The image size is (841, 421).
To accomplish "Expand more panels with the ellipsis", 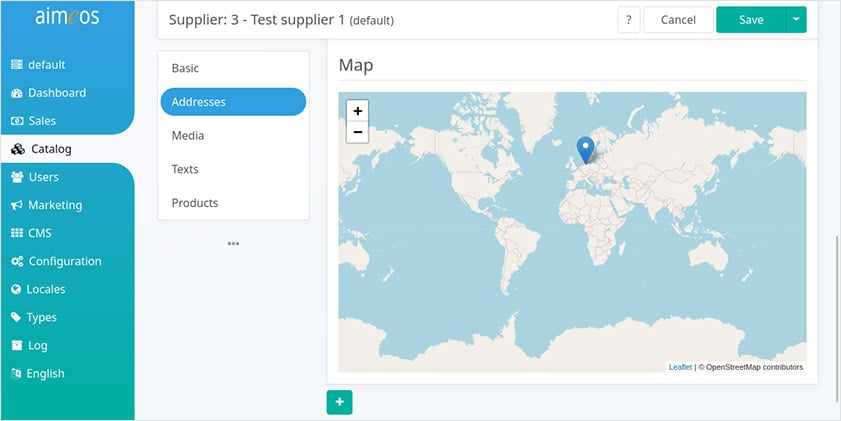I will [233, 243].
